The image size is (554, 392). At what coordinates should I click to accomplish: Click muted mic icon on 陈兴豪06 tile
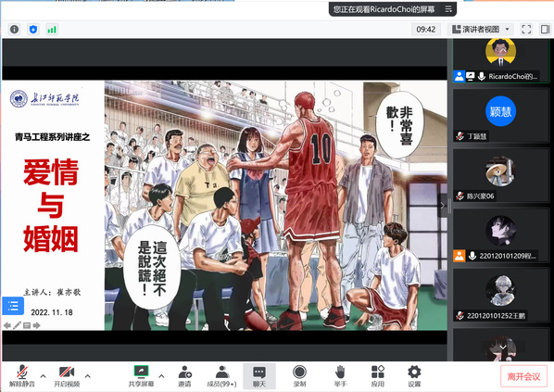pos(460,196)
